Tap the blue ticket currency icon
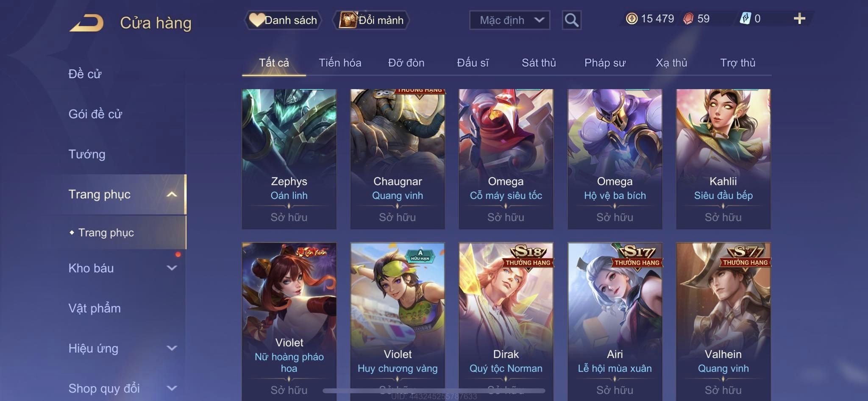 click(745, 19)
